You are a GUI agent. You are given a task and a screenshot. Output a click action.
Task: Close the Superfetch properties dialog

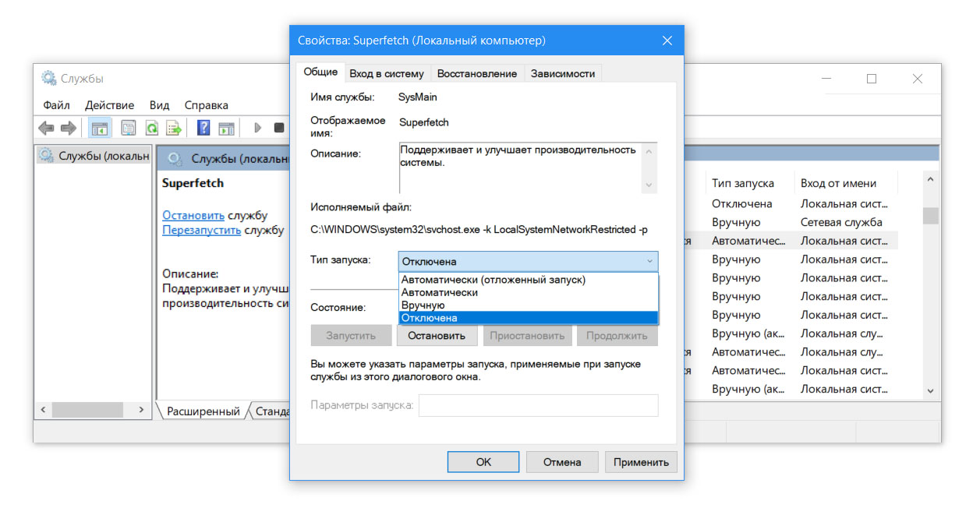[667, 41]
